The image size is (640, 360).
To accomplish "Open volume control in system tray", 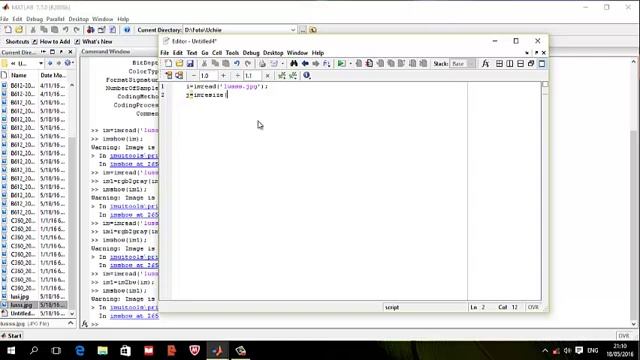I will click(567, 351).
